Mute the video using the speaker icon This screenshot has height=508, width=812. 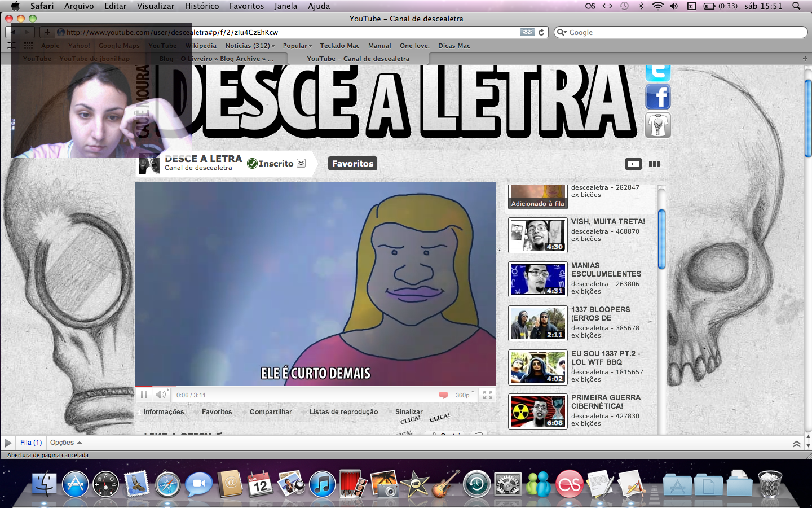pos(161,395)
